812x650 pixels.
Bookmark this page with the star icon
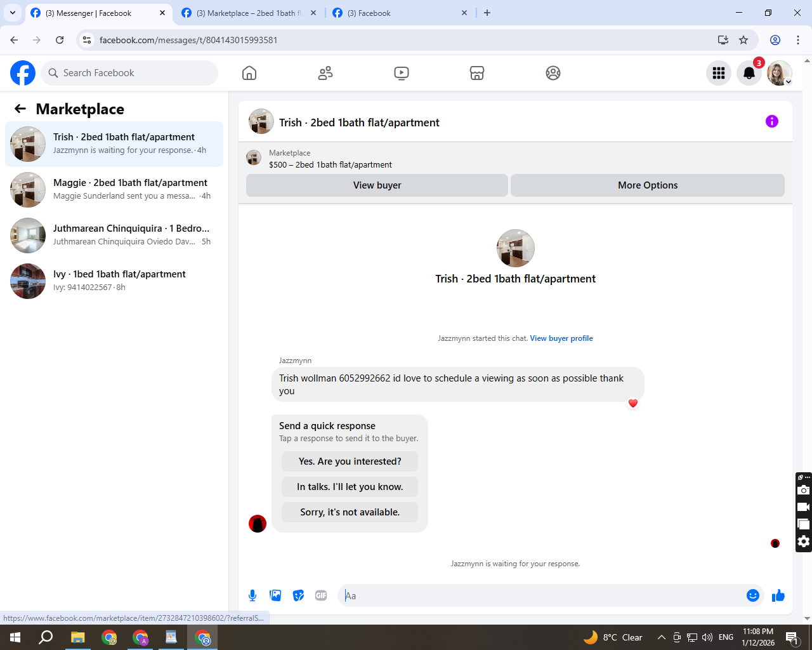tap(743, 40)
